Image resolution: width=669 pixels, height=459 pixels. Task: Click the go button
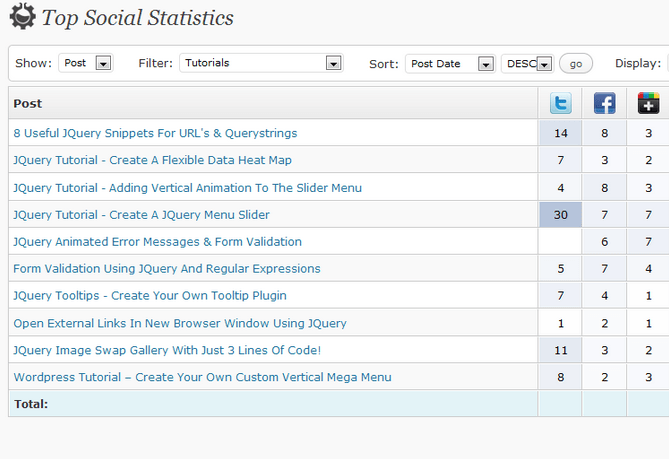[576, 64]
